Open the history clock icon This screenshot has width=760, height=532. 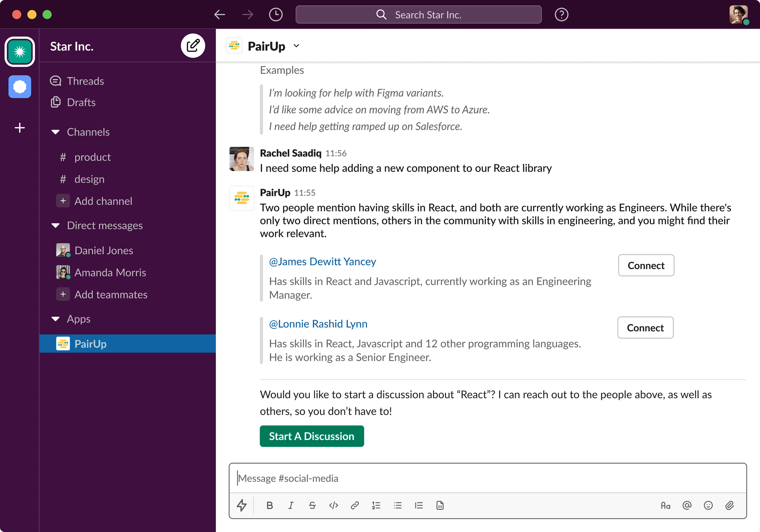click(x=276, y=15)
